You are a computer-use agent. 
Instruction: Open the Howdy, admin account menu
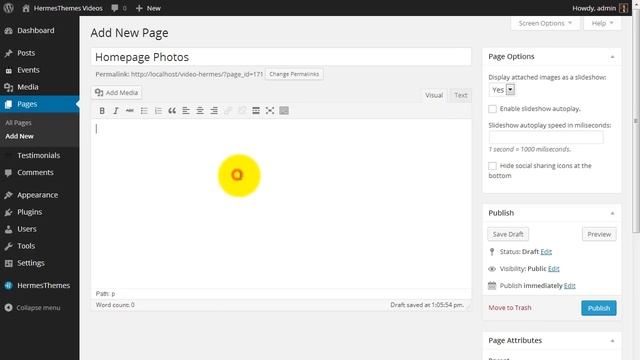pos(599,8)
